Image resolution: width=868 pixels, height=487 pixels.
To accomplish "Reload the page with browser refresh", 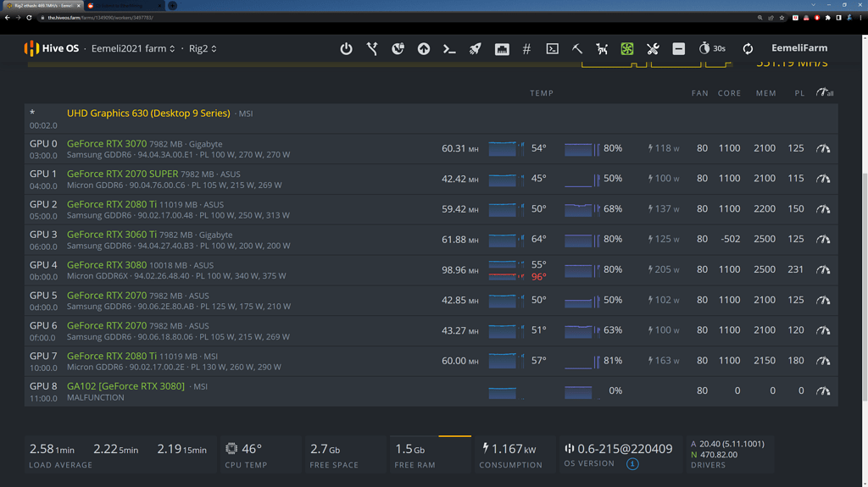I will (29, 18).
